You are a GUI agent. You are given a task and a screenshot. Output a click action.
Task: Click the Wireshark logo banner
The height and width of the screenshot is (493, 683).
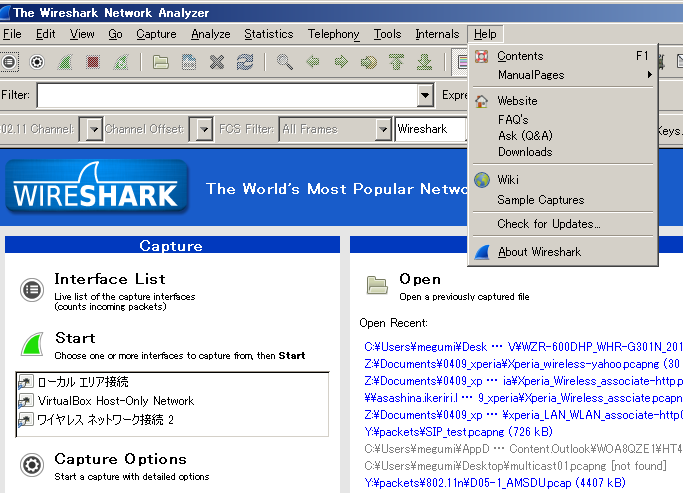(x=97, y=187)
